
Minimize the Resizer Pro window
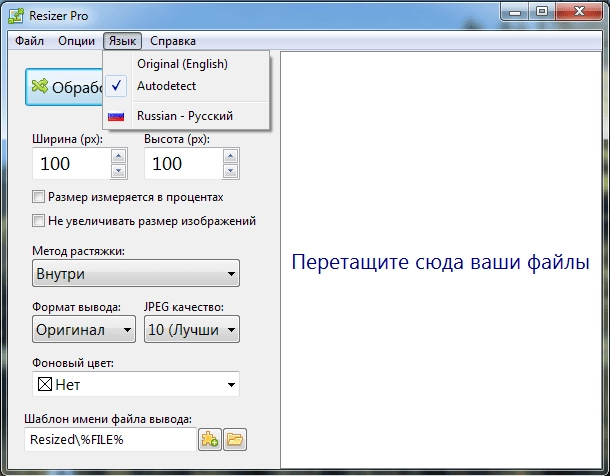(515, 12)
